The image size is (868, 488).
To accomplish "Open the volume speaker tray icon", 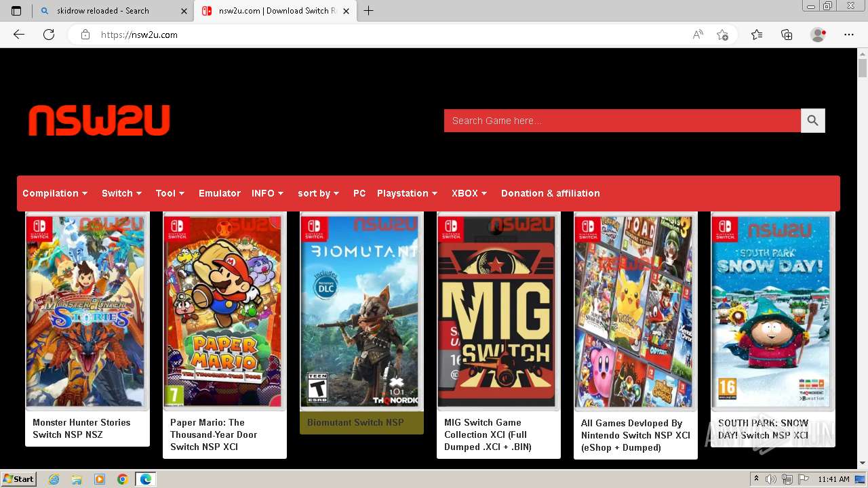I will (x=771, y=479).
